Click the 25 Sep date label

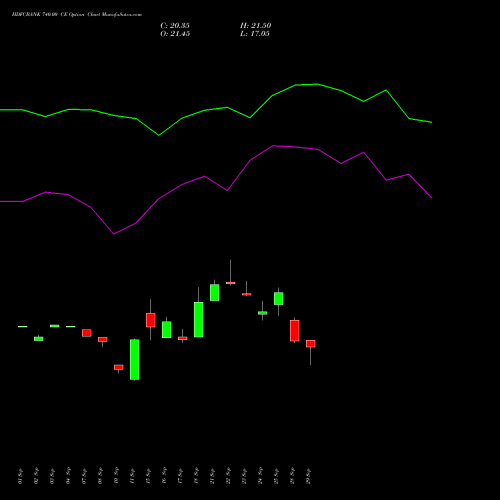tap(276, 477)
